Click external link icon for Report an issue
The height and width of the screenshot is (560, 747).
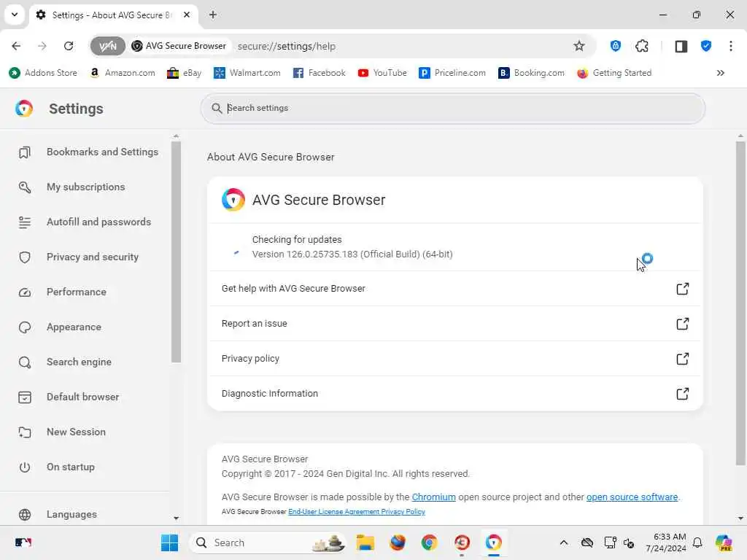coord(682,324)
